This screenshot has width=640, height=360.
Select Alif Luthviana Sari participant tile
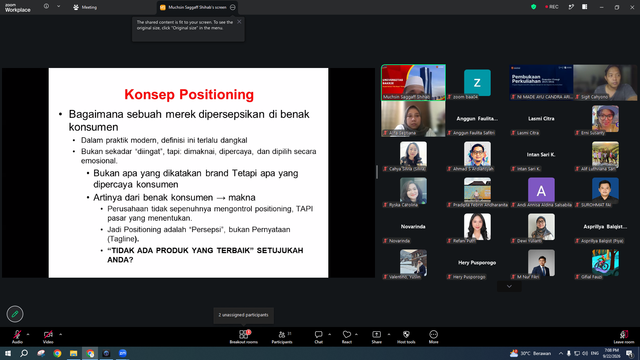click(605, 155)
